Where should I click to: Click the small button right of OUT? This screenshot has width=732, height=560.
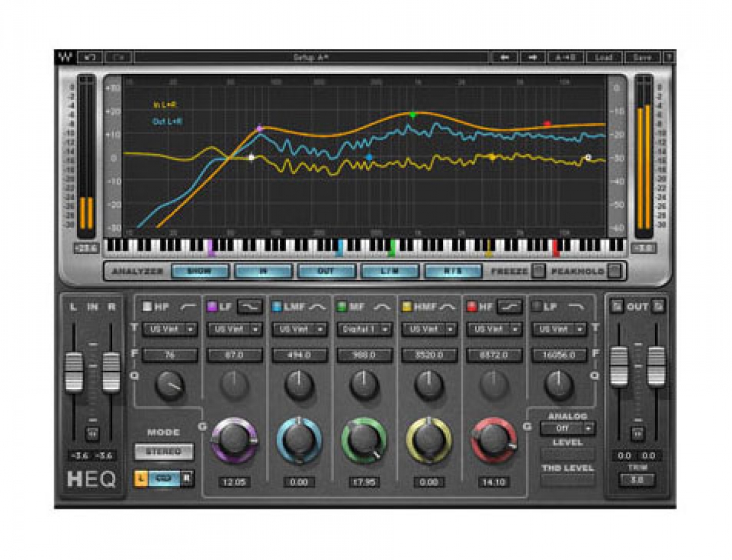tap(658, 307)
